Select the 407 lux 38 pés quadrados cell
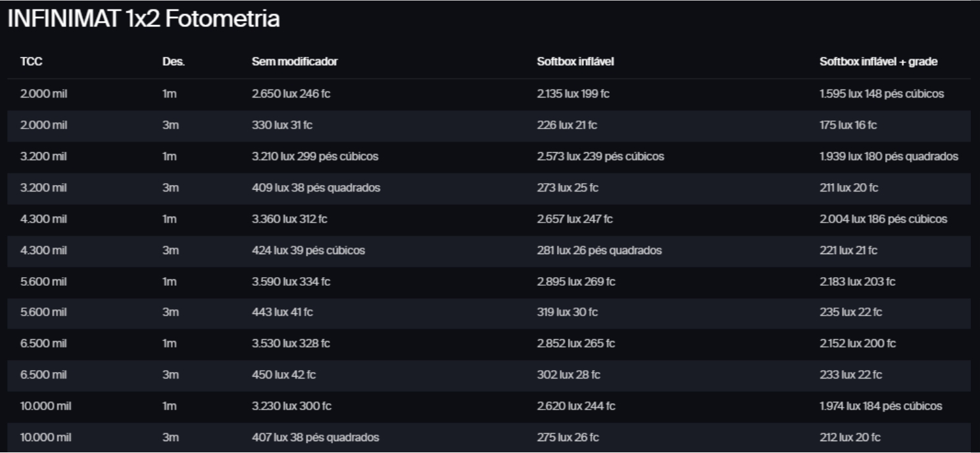This screenshot has height=453, width=980. (315, 437)
